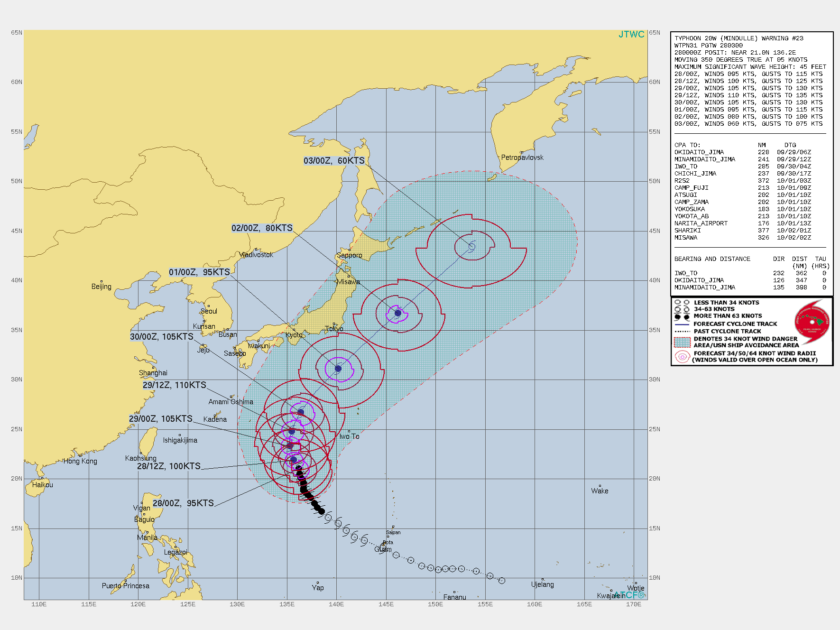Click the 01/00Z forecast position dot on the map

tap(338, 369)
